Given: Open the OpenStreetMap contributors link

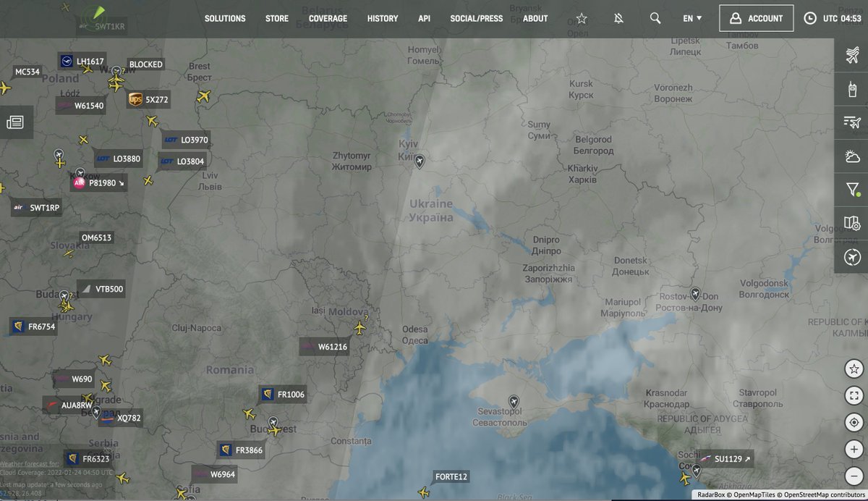Looking at the screenshot, I should tap(823, 495).
